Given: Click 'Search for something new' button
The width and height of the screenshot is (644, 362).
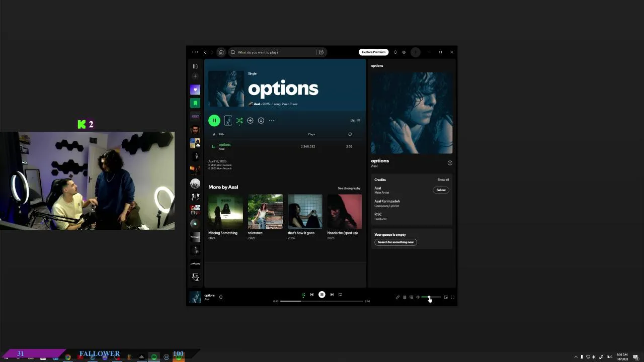Looking at the screenshot, I should pyautogui.click(x=396, y=242).
